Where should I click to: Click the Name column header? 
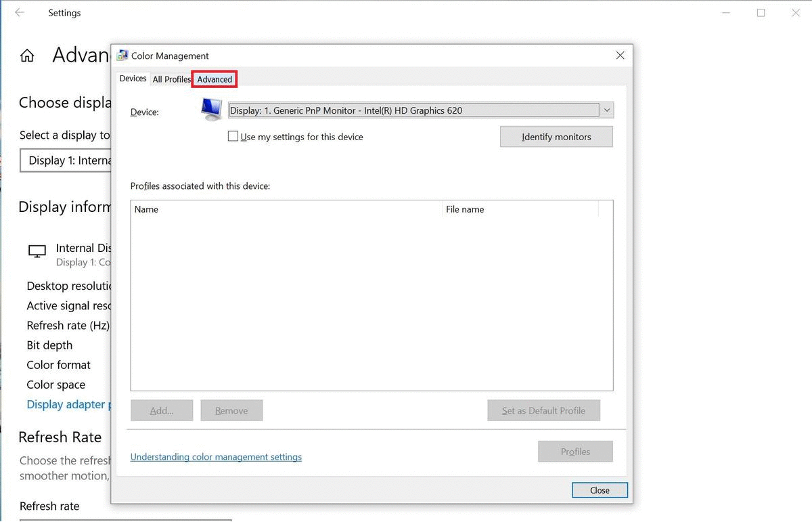286,209
